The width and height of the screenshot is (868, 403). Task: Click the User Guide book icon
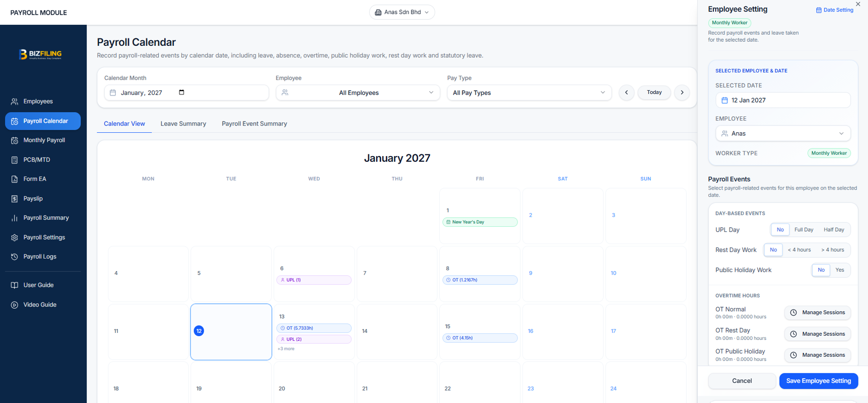[x=15, y=285]
